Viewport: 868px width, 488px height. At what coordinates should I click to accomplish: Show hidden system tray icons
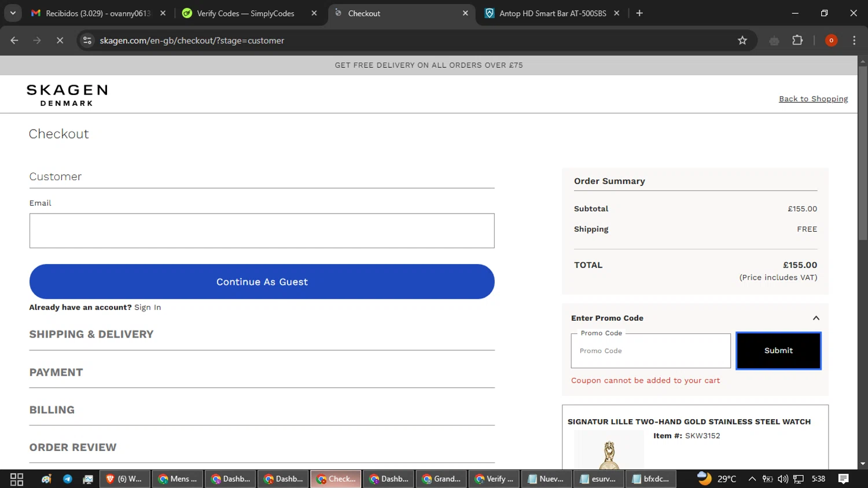(x=752, y=479)
